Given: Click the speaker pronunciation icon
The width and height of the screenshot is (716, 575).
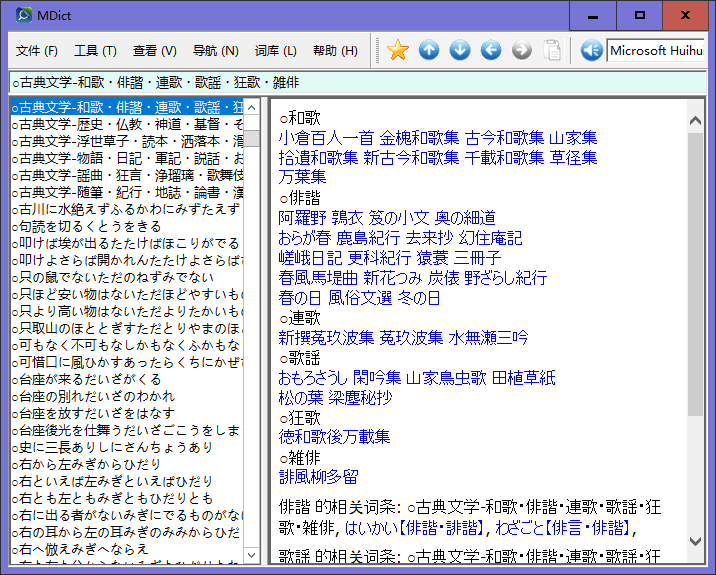Looking at the screenshot, I should (591, 50).
